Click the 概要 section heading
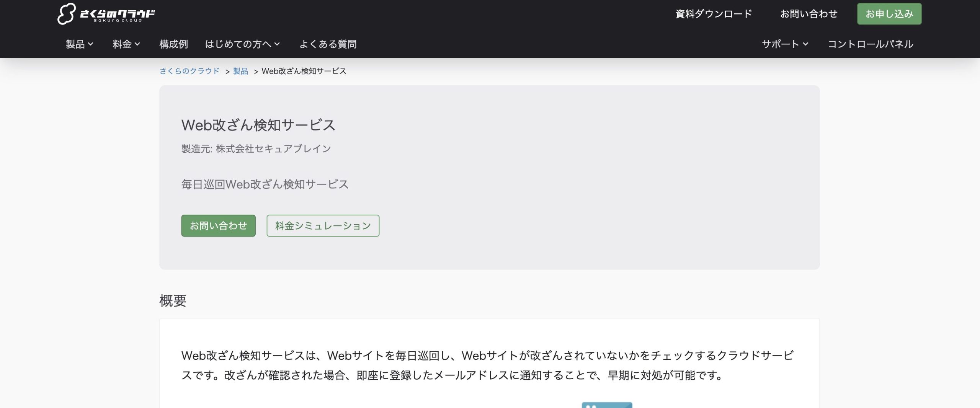Viewport: 980px width, 408px height. tap(173, 301)
